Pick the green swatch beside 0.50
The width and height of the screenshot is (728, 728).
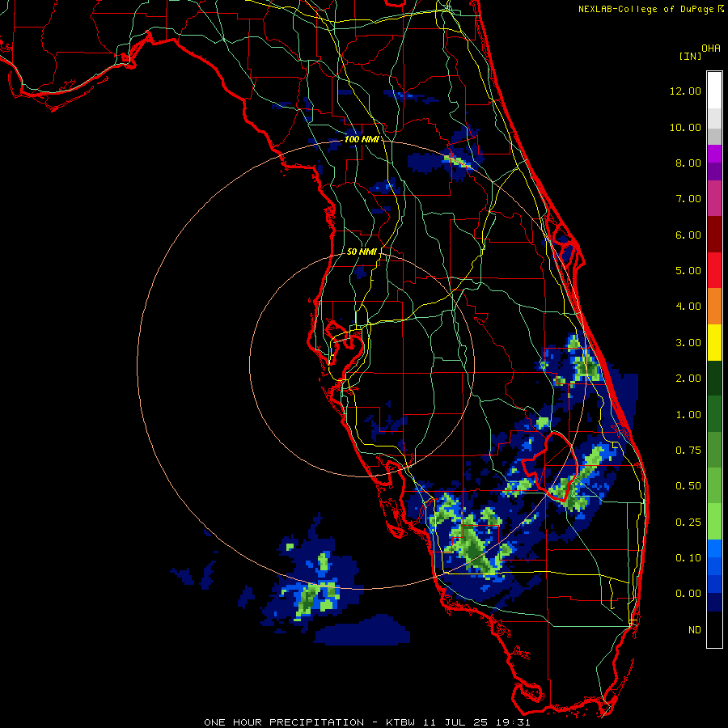(x=714, y=485)
